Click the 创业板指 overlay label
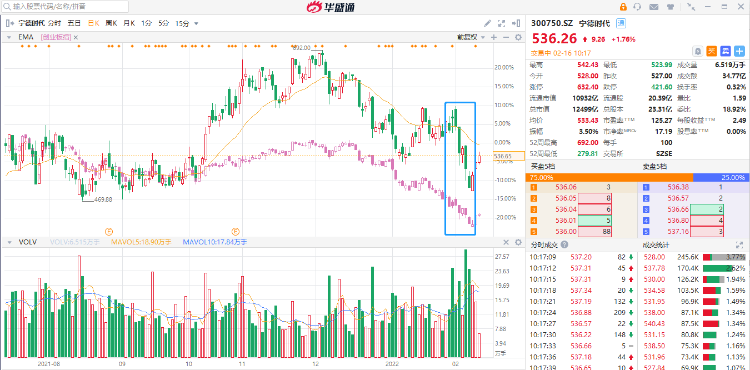This screenshot has width=750, height=370. click(x=56, y=37)
